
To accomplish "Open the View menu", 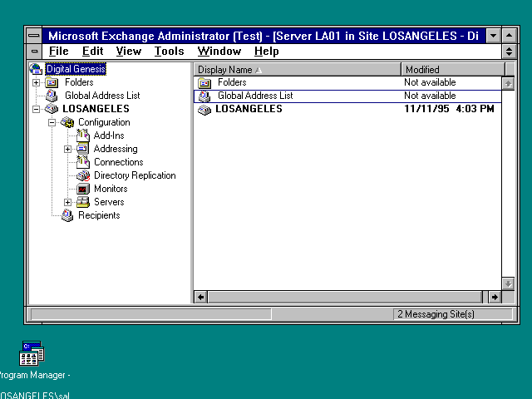I will pyautogui.click(x=129, y=52).
